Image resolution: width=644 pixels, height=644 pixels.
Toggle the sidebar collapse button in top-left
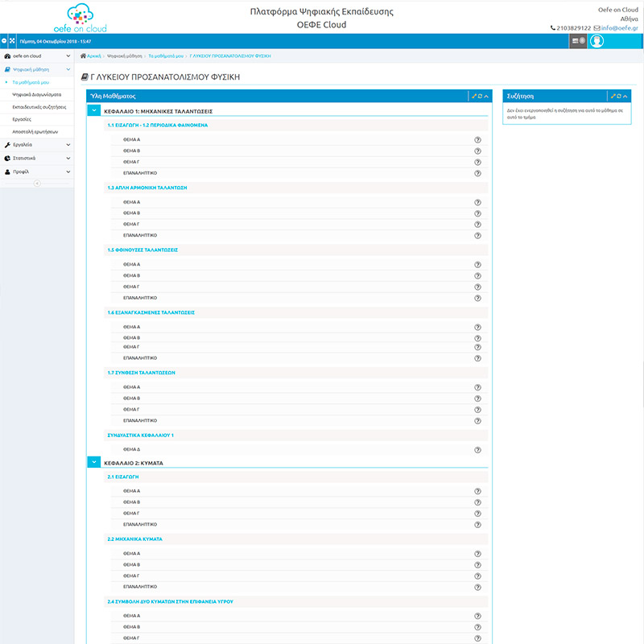pos(4,40)
